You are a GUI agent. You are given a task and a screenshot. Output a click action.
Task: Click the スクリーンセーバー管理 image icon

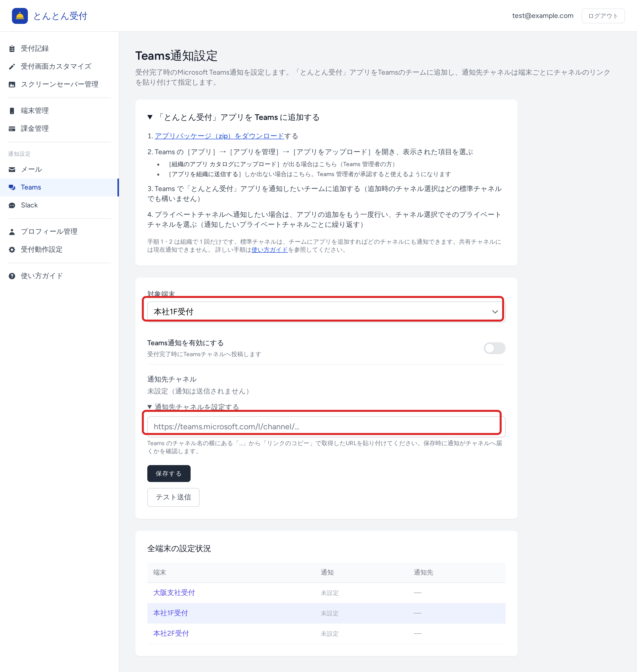click(x=12, y=85)
